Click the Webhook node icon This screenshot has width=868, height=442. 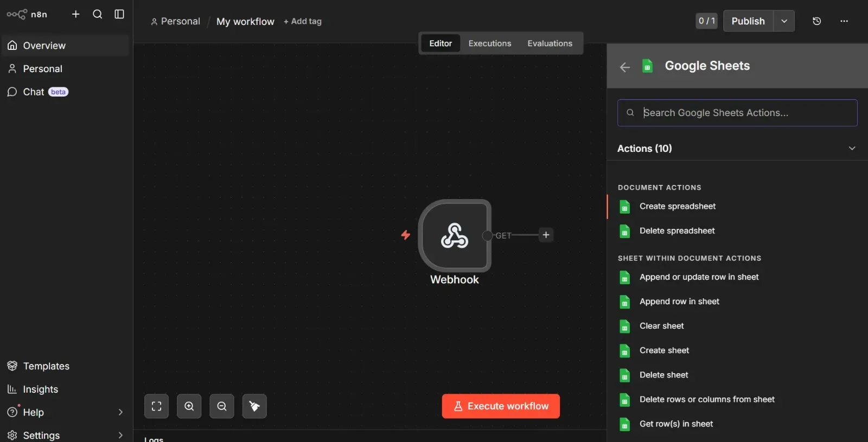(455, 235)
